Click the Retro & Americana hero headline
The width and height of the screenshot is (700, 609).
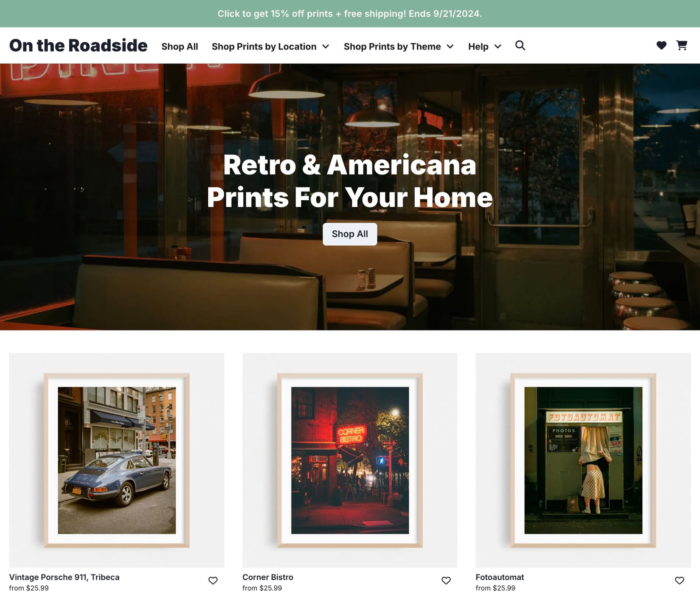tap(350, 181)
